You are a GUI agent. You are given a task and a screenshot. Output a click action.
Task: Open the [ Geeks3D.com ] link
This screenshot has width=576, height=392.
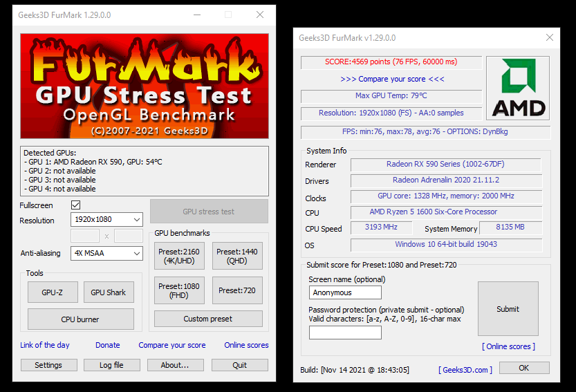point(465,370)
